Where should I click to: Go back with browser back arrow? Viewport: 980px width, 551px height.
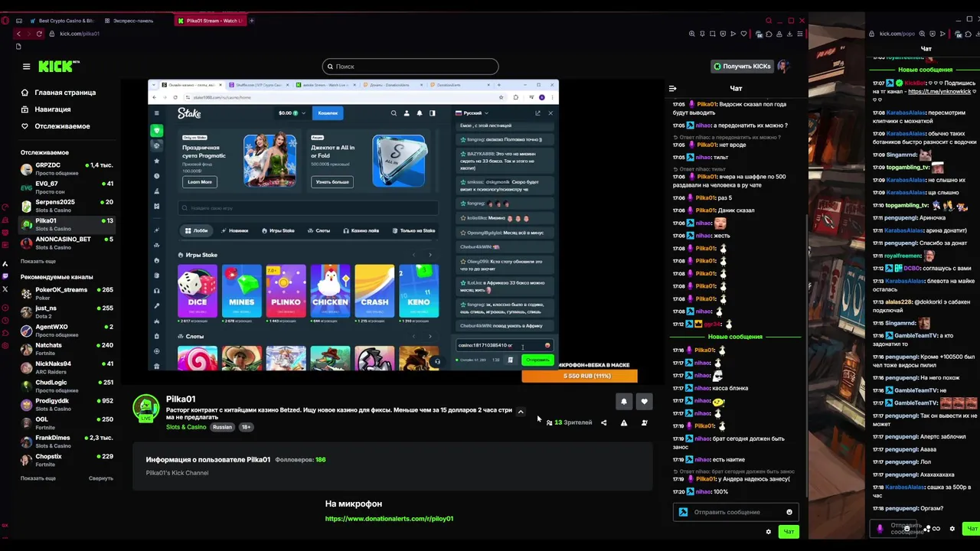click(x=18, y=34)
